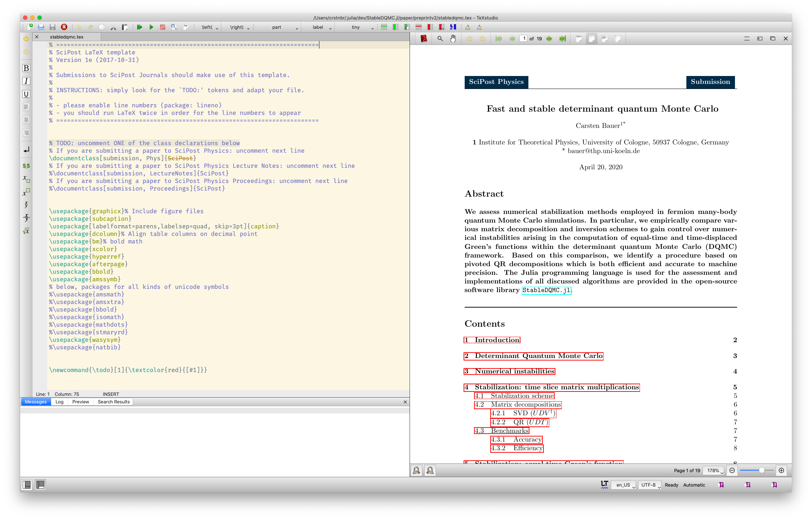Select the Bold formatting icon
Image resolution: width=812 pixels, height=519 pixels.
[26, 68]
